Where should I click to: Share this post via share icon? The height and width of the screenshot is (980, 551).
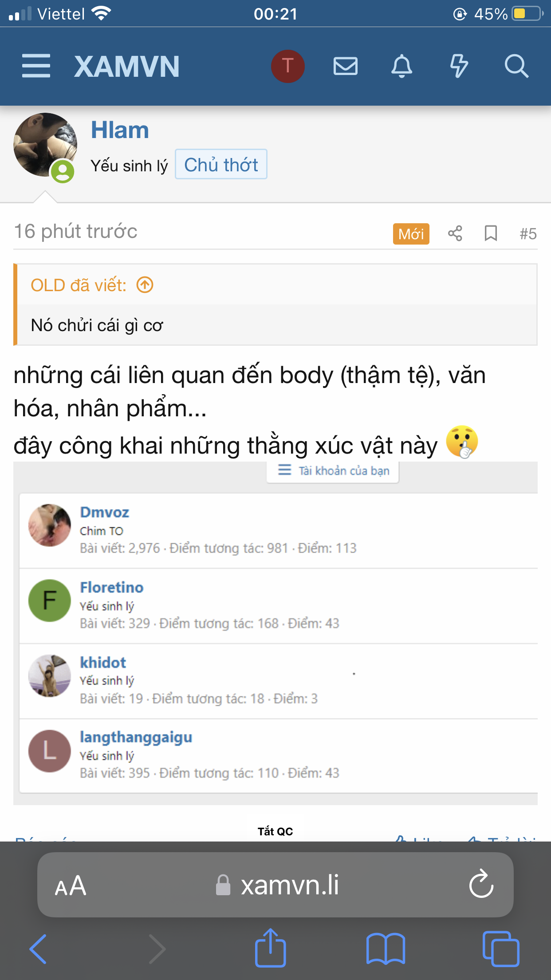point(455,233)
